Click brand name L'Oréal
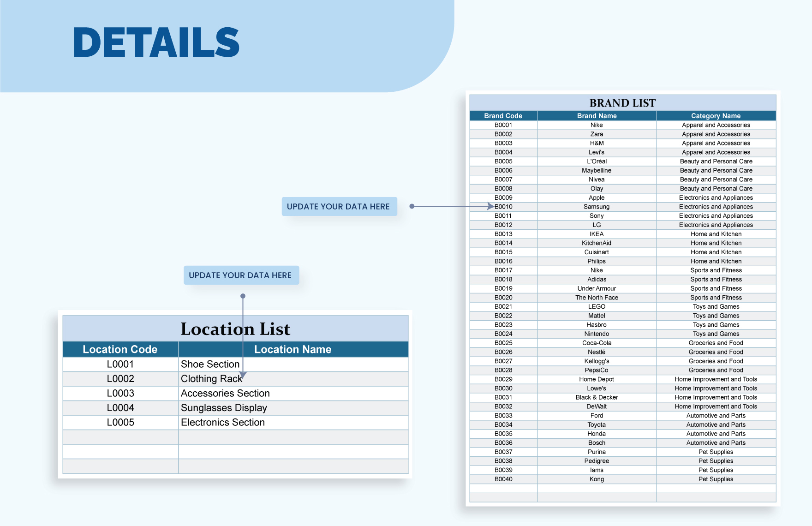The width and height of the screenshot is (812, 526). [597, 161]
